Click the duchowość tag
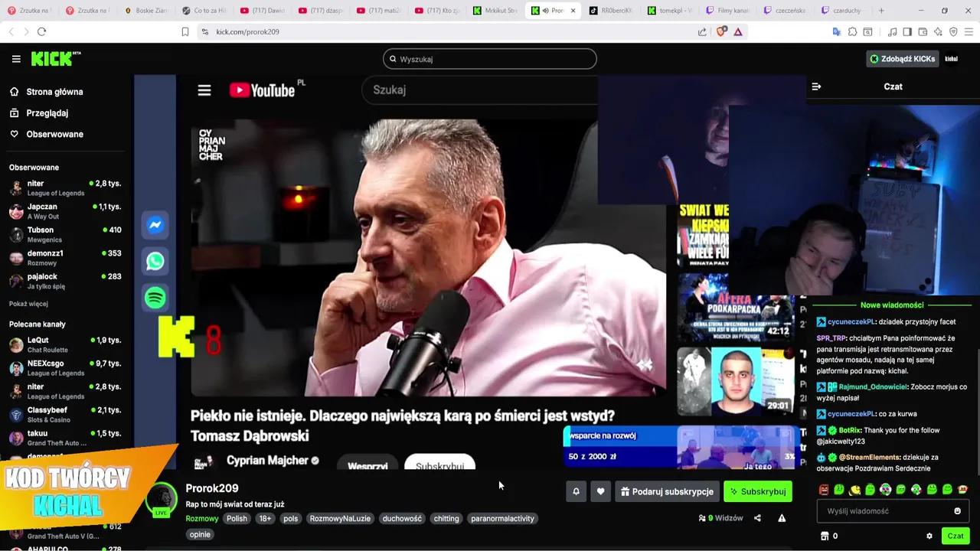 pos(402,518)
